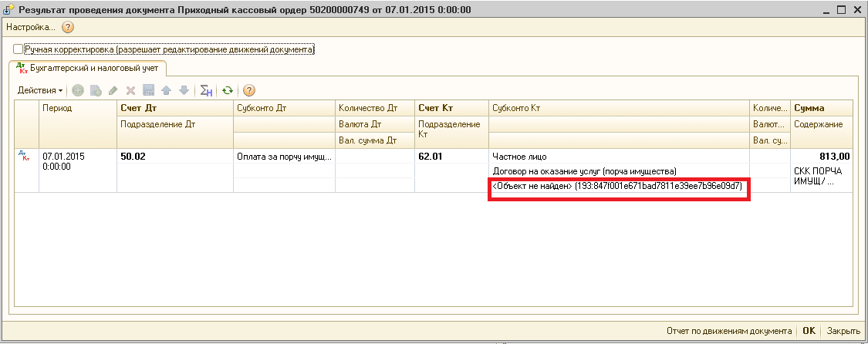Open help icon next to Настройка
This screenshot has height=344, width=868.
point(68,26)
